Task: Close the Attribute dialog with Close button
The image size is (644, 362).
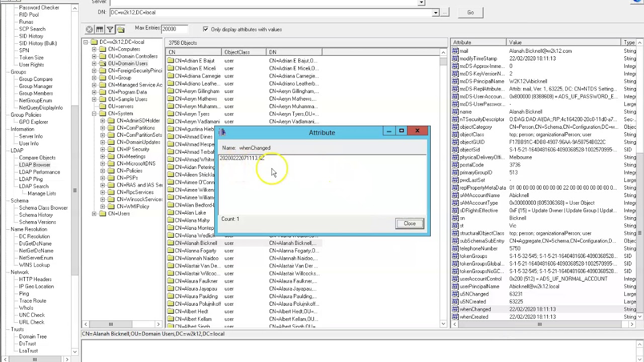Action: pos(410,224)
